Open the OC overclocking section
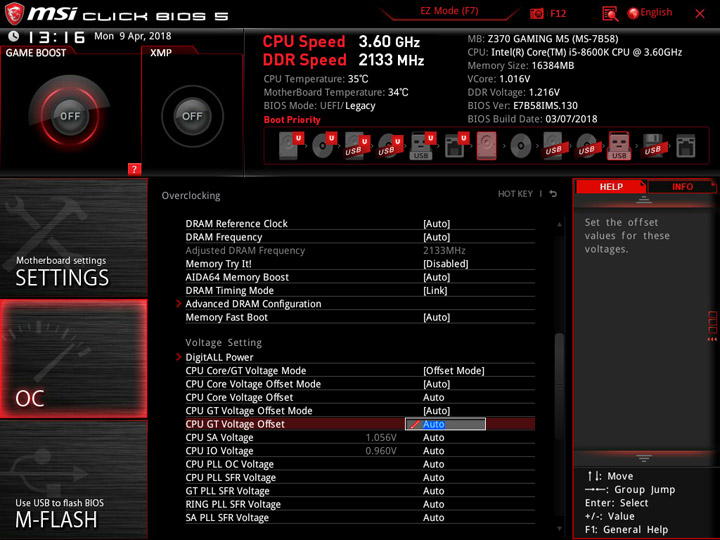Viewport: 720px width, 540px height. (73, 359)
